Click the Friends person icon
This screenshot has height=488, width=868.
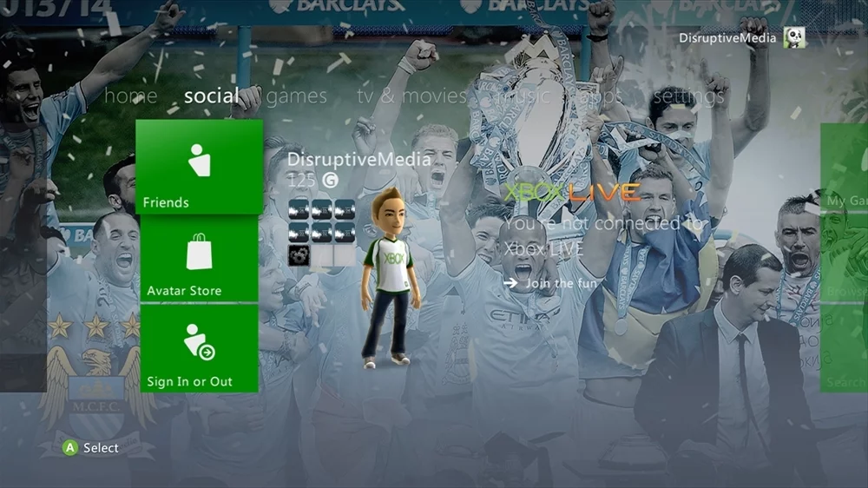click(200, 160)
